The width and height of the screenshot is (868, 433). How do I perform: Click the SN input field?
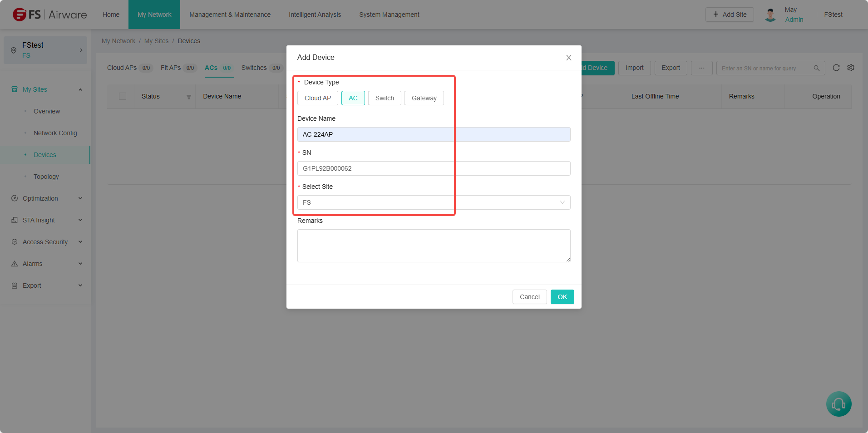coord(434,168)
